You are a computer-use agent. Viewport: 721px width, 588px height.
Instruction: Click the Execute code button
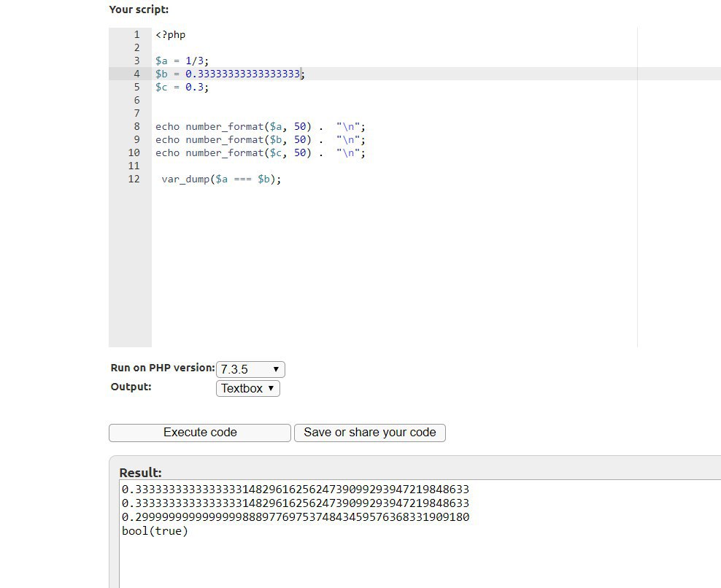(199, 433)
